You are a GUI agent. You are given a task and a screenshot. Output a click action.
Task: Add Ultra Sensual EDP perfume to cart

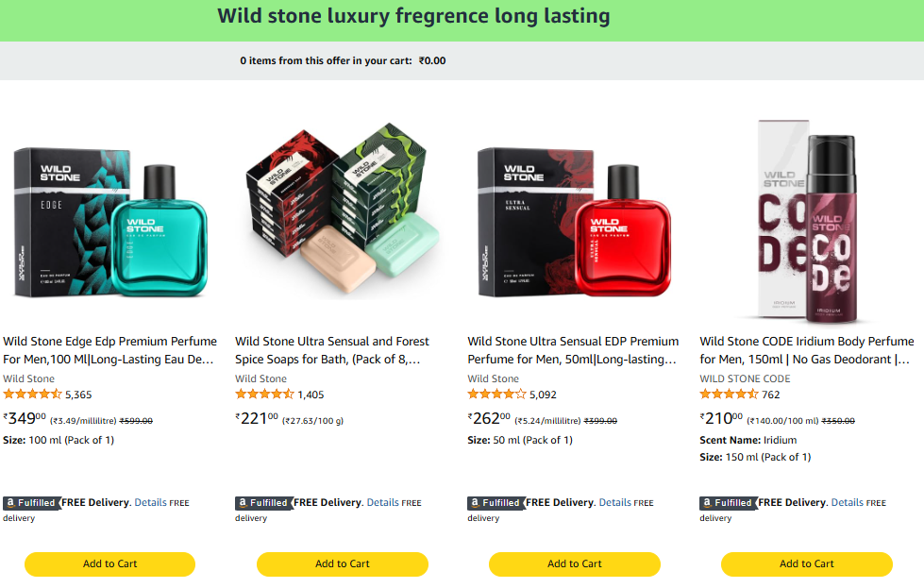[574, 564]
